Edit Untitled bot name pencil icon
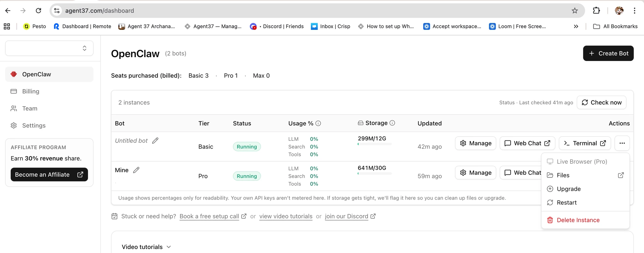Viewport: 644px width, 253px height. (x=155, y=140)
